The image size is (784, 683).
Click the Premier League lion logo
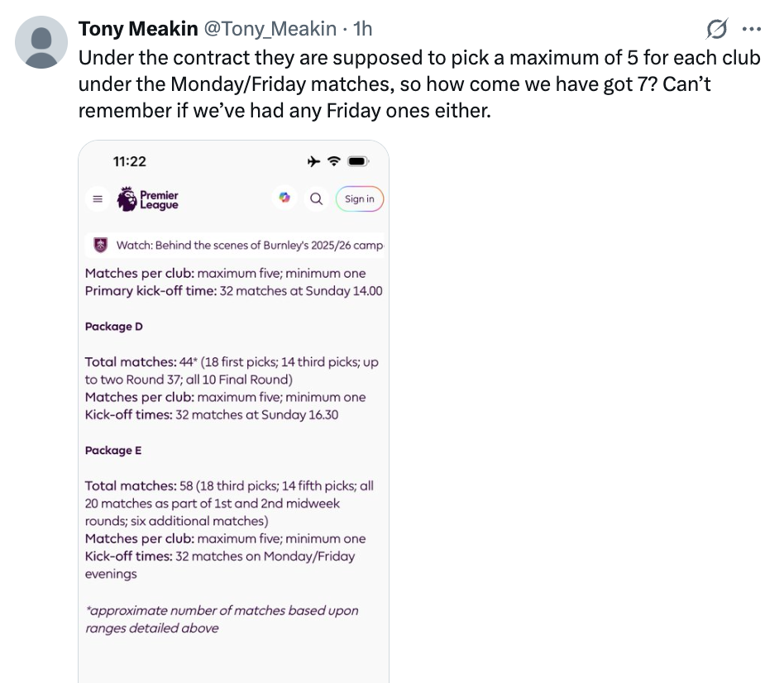coord(127,198)
